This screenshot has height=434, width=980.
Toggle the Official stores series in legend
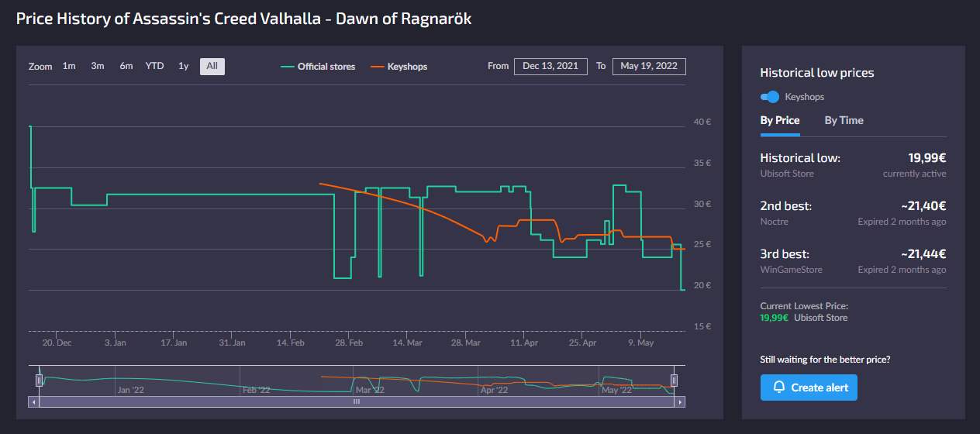(318, 67)
